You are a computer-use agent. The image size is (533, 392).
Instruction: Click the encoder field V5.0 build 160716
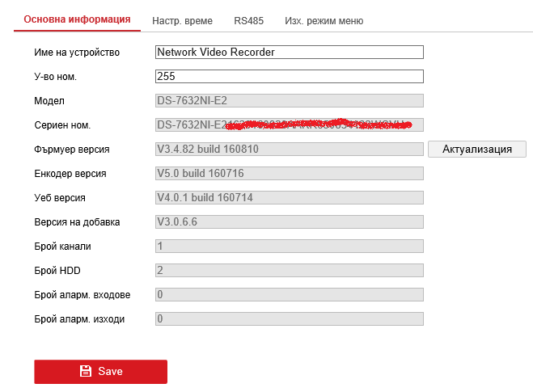290,173
